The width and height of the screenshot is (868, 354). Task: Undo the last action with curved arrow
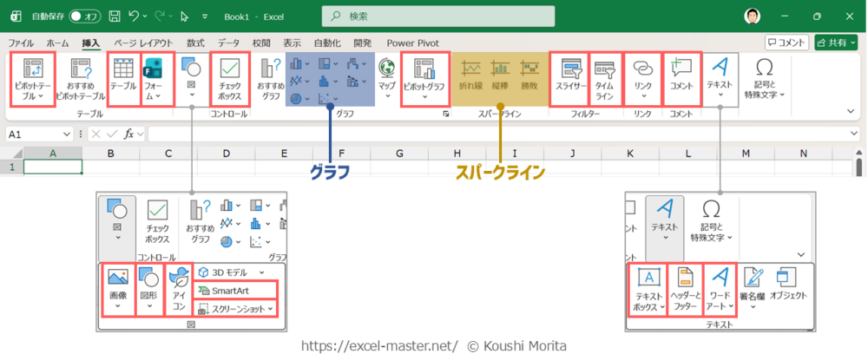(x=134, y=16)
